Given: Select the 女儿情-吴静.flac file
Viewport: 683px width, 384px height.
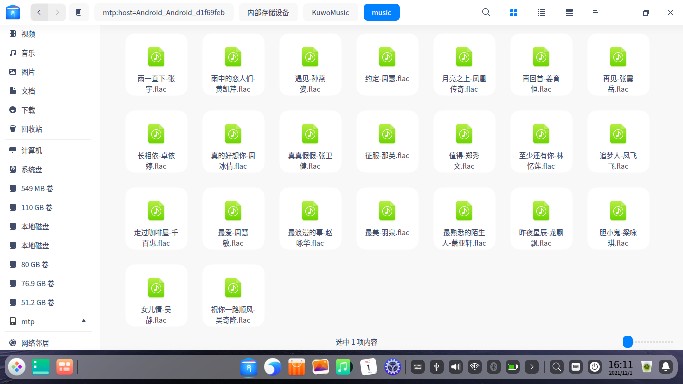Looking at the screenshot, I should pyautogui.click(x=156, y=296).
